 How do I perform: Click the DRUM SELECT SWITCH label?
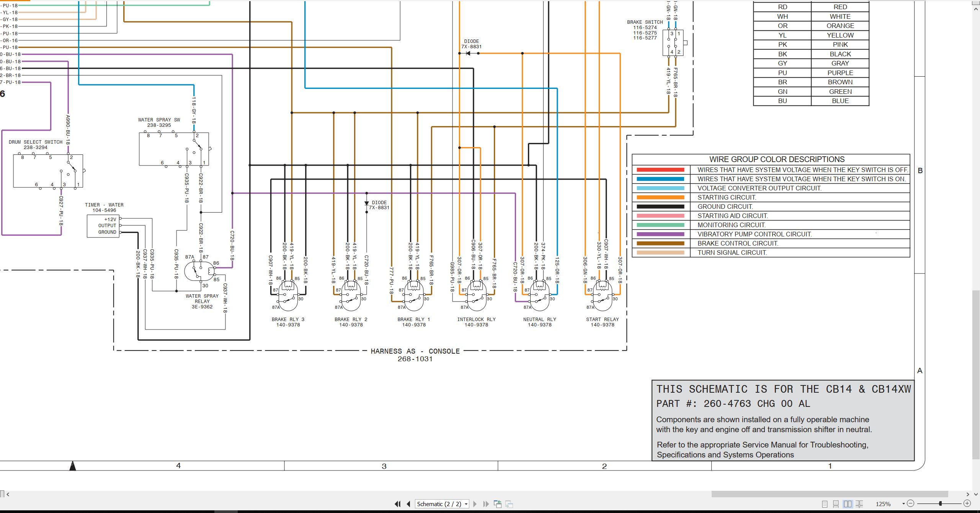point(35,142)
